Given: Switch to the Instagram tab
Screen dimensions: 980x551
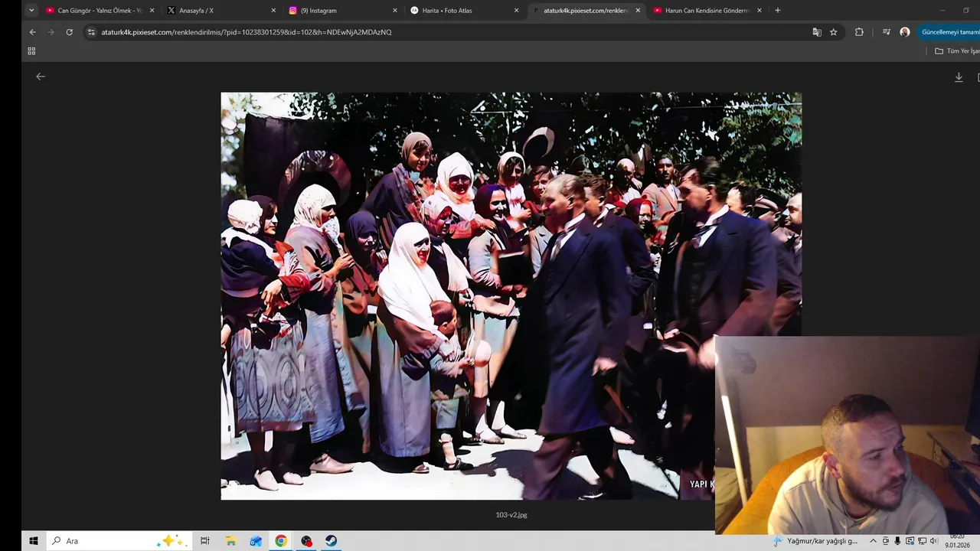Looking at the screenshot, I should point(342,11).
